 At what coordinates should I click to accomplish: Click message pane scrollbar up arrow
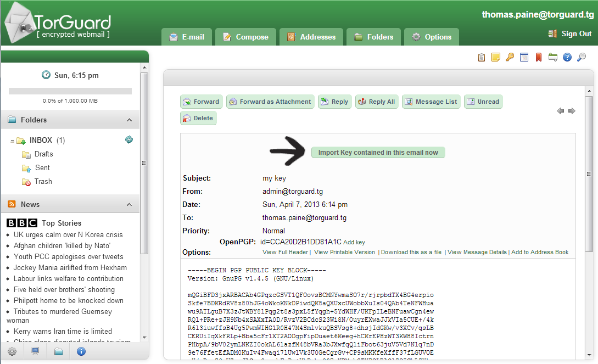pyautogui.click(x=589, y=91)
